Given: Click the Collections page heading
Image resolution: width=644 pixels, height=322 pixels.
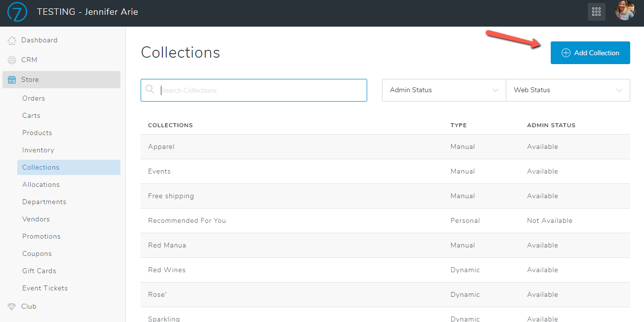Looking at the screenshot, I should click(x=181, y=52).
